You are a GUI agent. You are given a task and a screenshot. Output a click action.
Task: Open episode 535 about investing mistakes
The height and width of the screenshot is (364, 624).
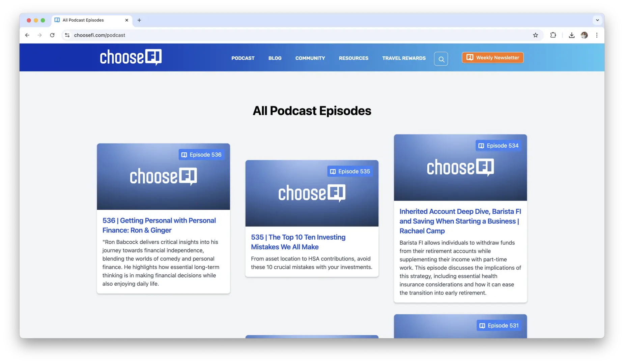[x=298, y=242]
